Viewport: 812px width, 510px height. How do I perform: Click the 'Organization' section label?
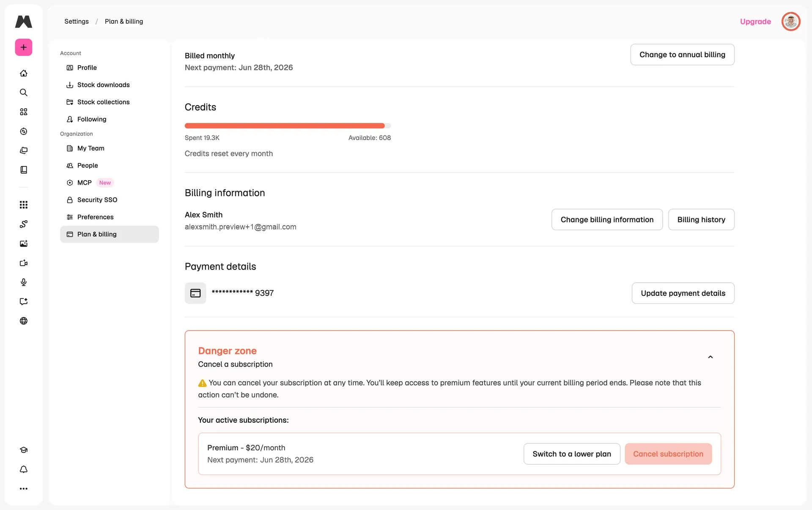coord(77,134)
